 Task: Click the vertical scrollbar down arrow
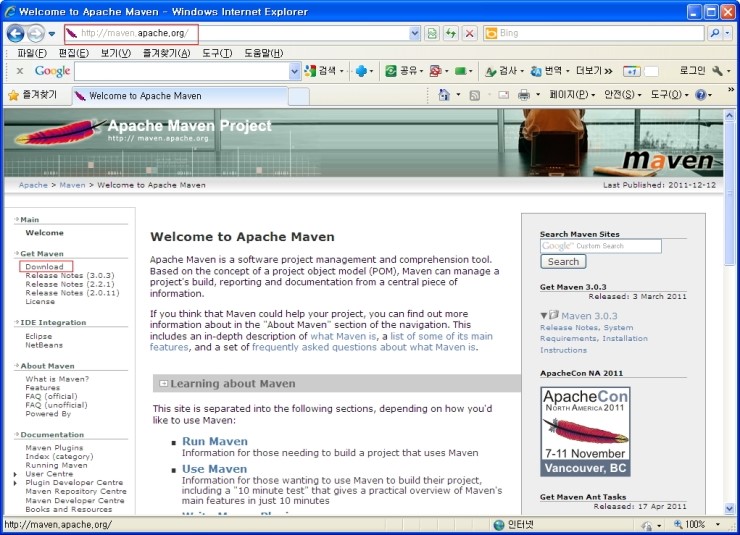click(730, 509)
